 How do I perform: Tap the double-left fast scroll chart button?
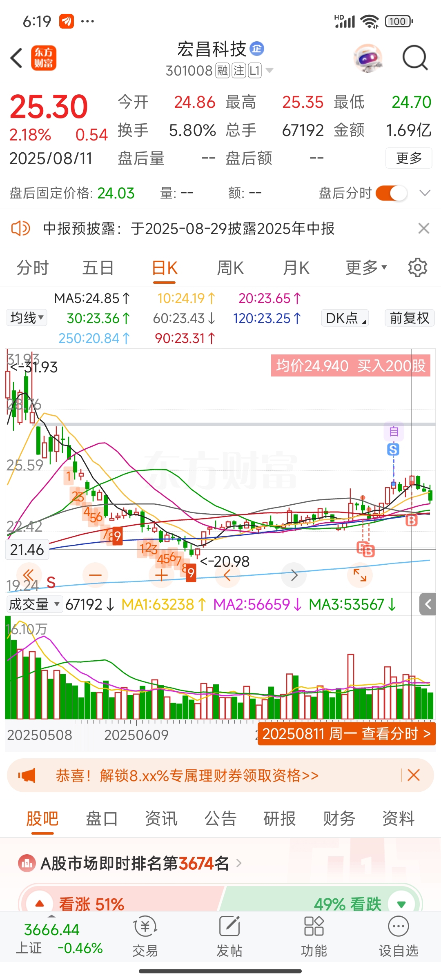click(29, 575)
